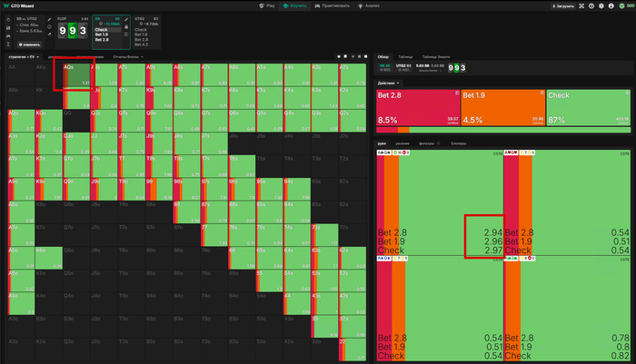Select the AQs cell in the matrix

click(76, 74)
